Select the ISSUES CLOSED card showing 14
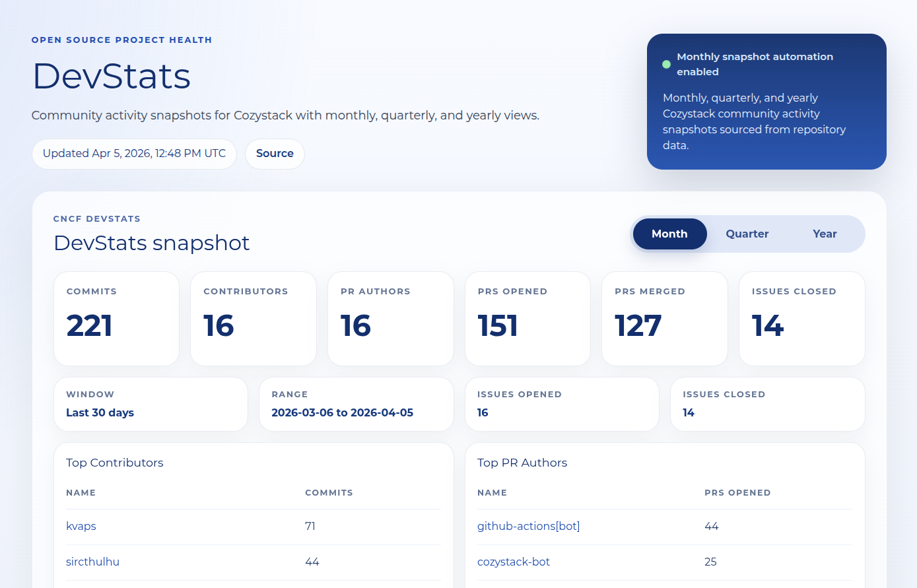The image size is (917, 588). [801, 319]
